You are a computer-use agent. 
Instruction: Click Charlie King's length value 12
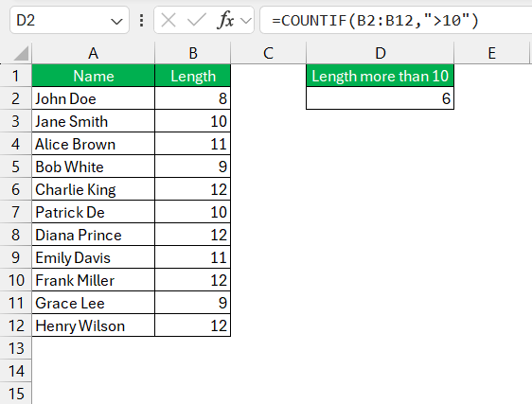[193, 189]
